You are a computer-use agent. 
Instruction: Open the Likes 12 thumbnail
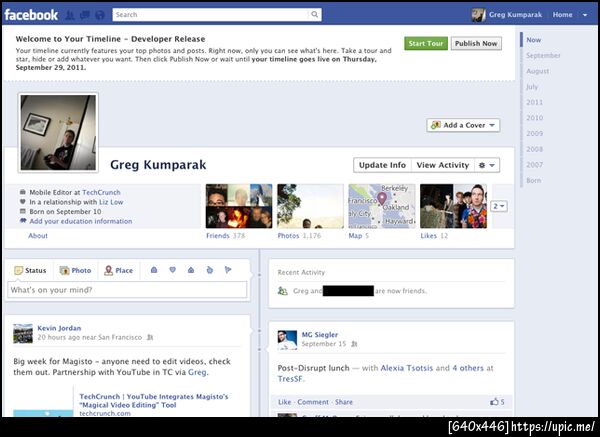(x=453, y=206)
